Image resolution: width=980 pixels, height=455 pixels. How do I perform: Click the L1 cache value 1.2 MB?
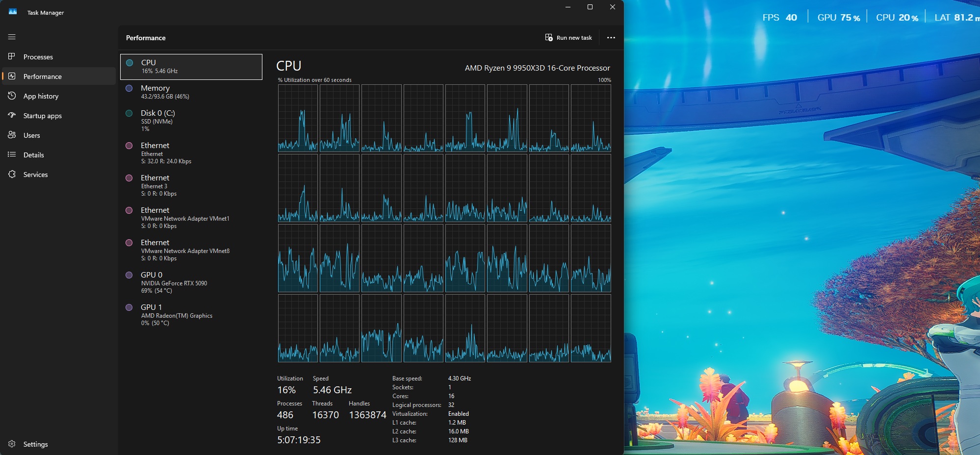click(457, 423)
